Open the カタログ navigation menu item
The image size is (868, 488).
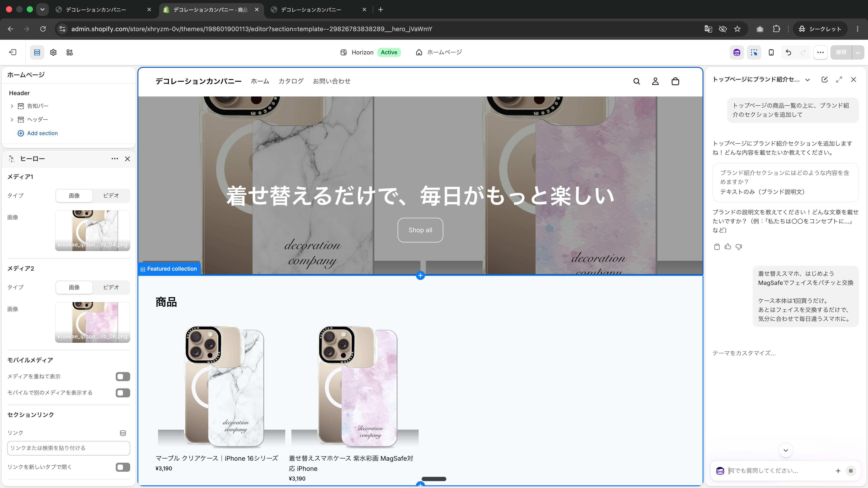point(291,81)
